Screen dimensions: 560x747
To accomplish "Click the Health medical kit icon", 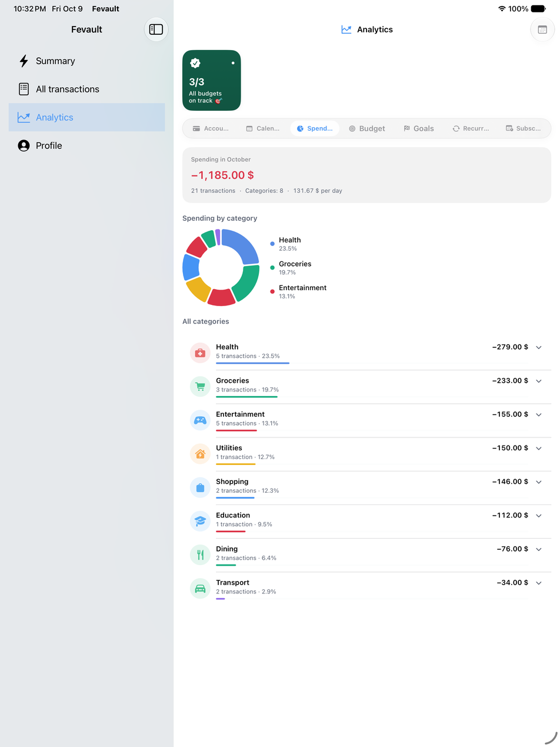I will [x=200, y=353].
